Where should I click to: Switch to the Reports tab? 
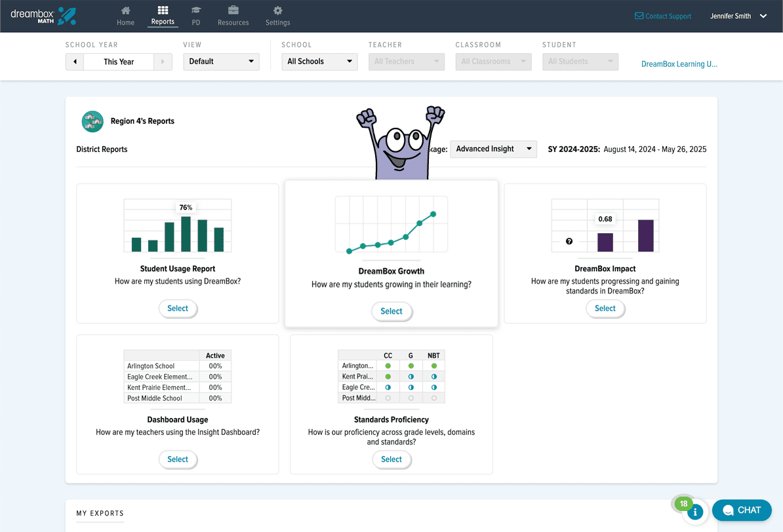point(163,11)
